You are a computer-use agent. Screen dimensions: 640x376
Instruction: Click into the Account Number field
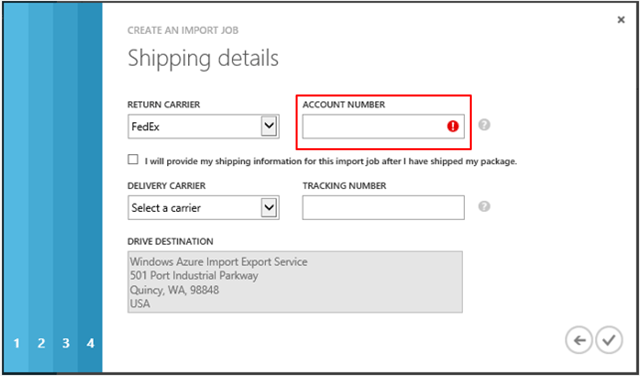[383, 127]
